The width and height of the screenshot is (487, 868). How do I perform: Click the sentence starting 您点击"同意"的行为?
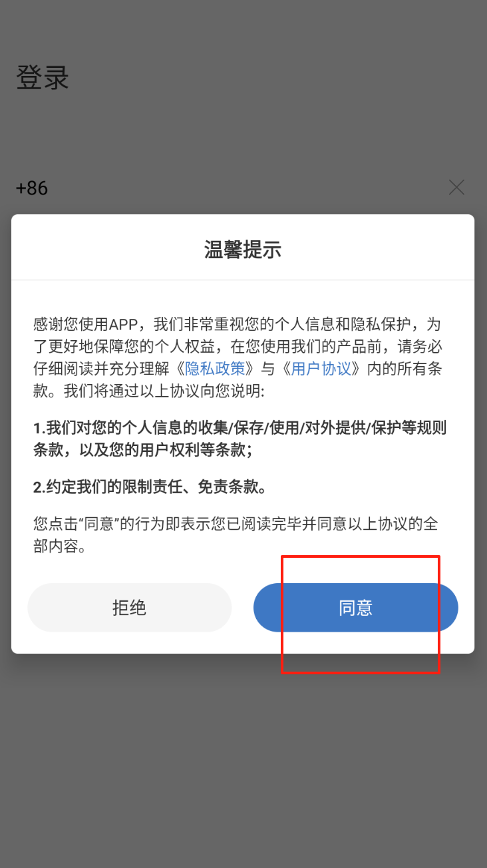[236, 535]
